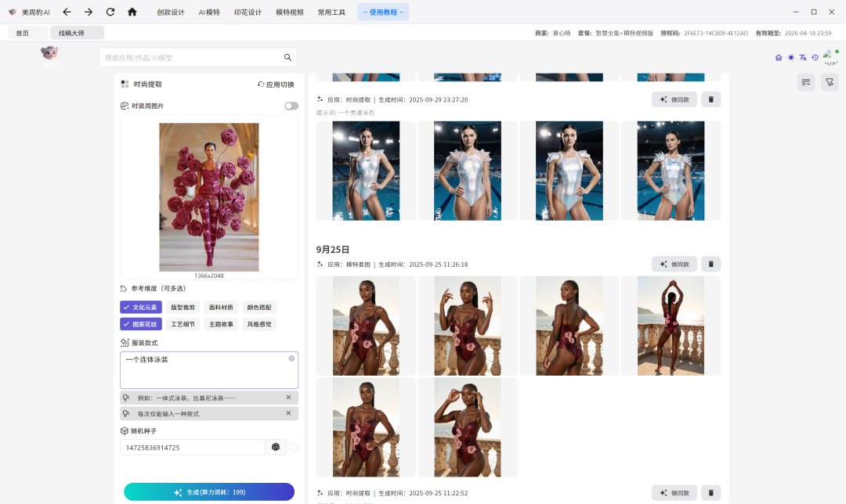
Task: Click the dice icon to randomize the seed
Action: pyautogui.click(x=276, y=447)
